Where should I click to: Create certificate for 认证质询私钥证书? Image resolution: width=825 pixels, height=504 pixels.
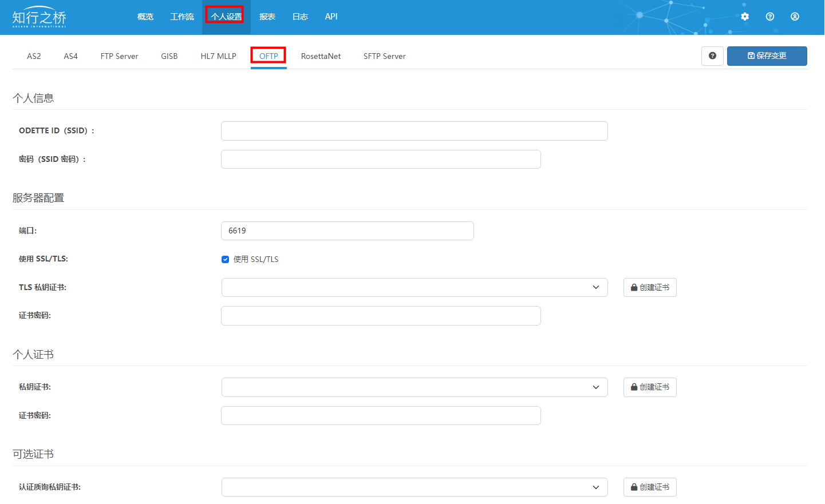tap(650, 487)
